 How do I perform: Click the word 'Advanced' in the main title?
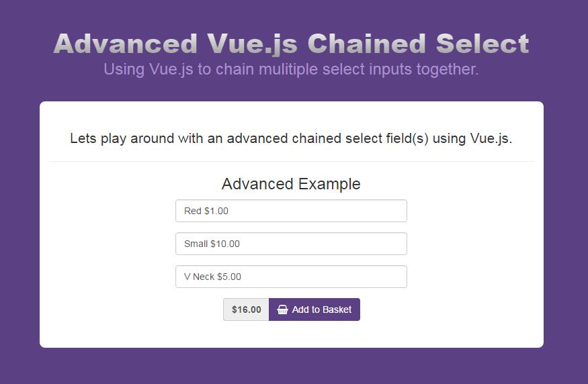point(126,44)
